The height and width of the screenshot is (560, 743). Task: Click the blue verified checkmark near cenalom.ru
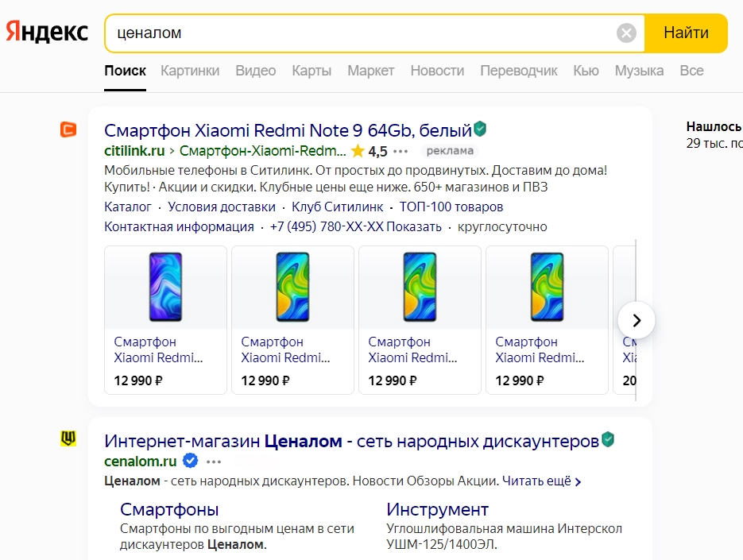(x=189, y=460)
